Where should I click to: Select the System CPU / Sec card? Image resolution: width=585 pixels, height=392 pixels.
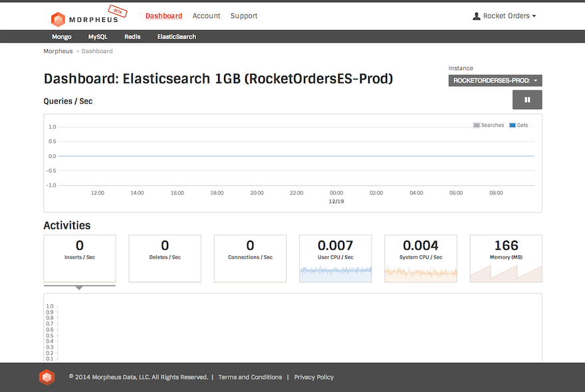click(421, 258)
